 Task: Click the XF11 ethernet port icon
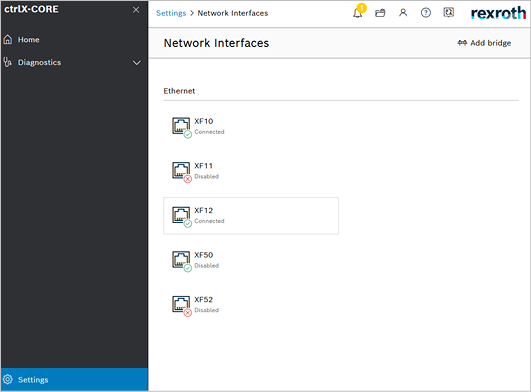tap(181, 171)
